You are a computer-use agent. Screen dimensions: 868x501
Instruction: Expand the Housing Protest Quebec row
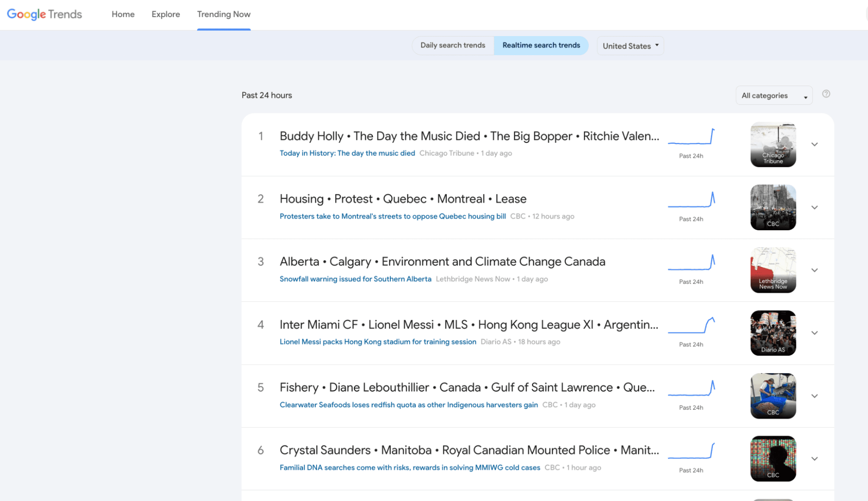pyautogui.click(x=815, y=208)
